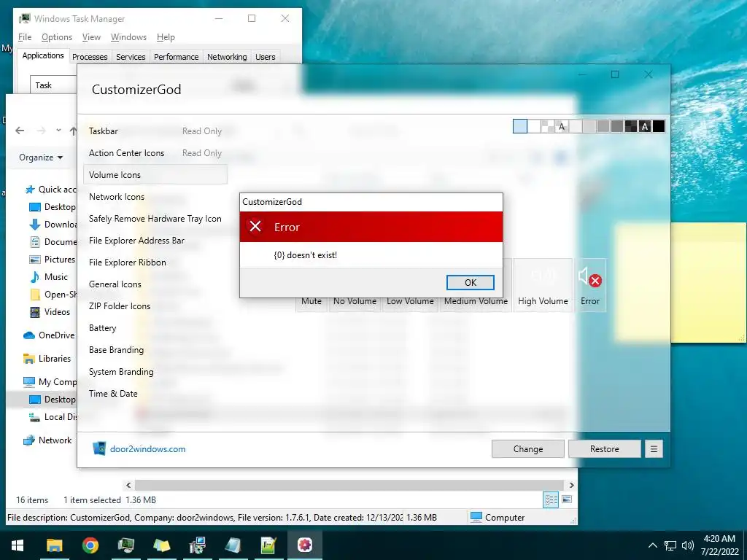Open the door2windows.com link
Screen dimensions: 747x560
[x=147, y=449]
